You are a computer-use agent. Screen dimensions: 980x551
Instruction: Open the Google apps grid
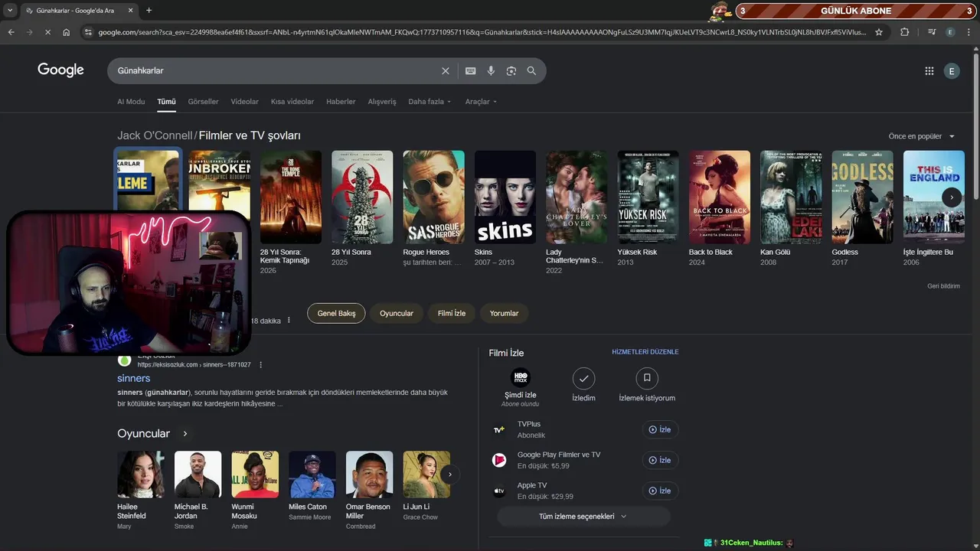tap(929, 71)
